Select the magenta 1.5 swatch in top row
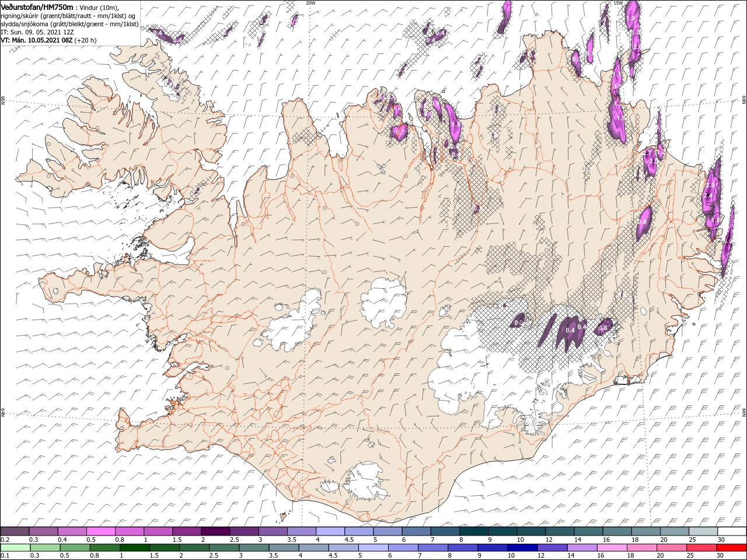The height and width of the screenshot is (560, 747). [x=186, y=531]
